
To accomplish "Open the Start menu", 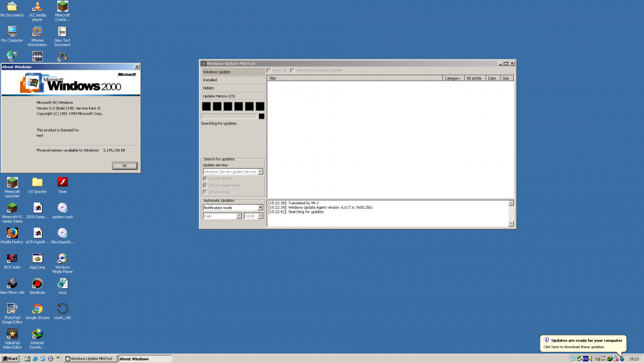I will (10, 358).
